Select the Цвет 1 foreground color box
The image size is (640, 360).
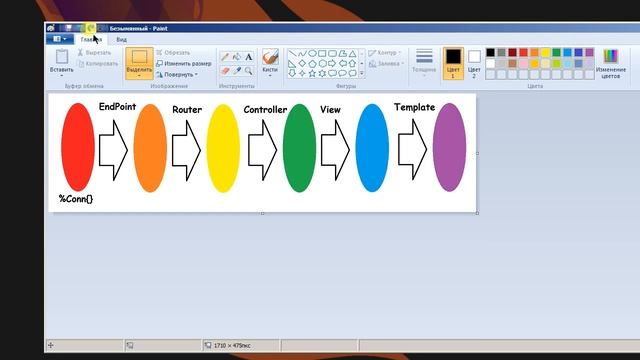(x=453, y=63)
